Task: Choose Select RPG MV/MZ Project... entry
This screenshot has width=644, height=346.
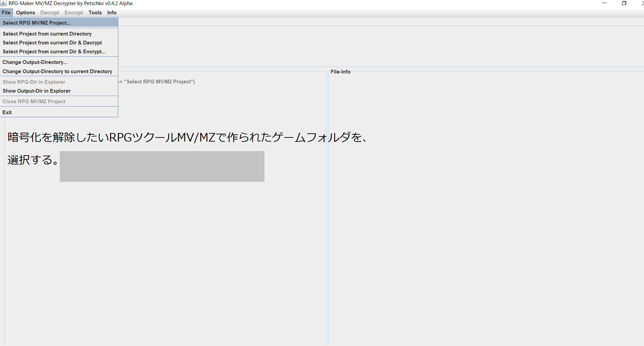Action: point(59,23)
